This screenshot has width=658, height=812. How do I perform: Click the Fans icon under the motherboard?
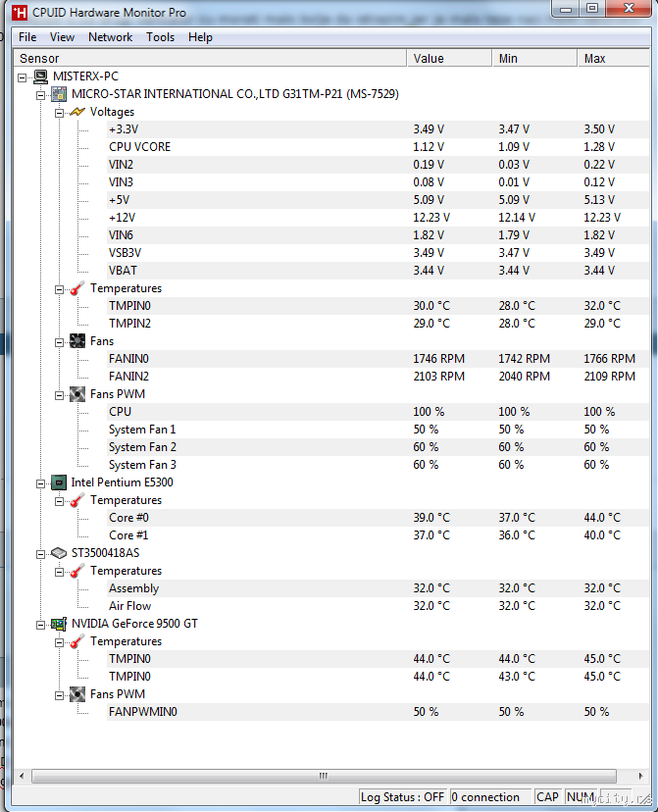[x=77, y=341]
